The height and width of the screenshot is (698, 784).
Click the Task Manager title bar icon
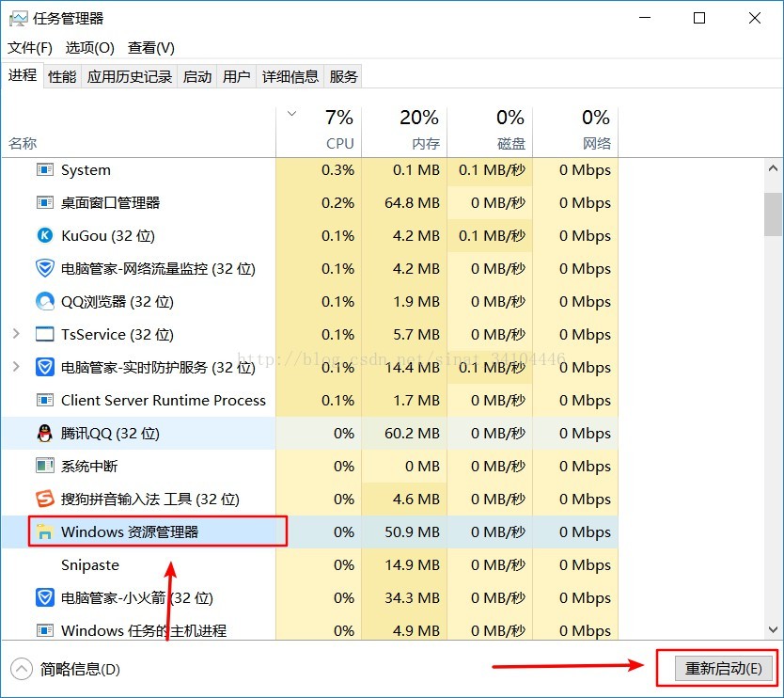[19, 19]
